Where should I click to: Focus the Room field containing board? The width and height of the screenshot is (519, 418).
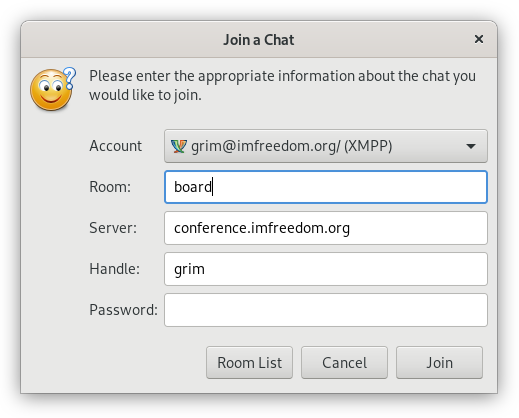[326, 187]
